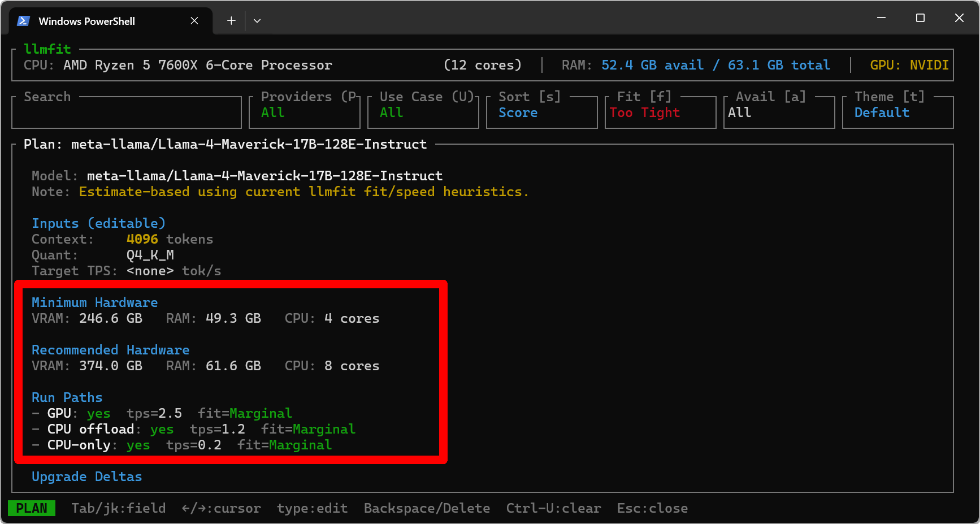Edit the Target TPS <none> field
Image resolution: width=980 pixels, height=524 pixels.
tap(150, 271)
